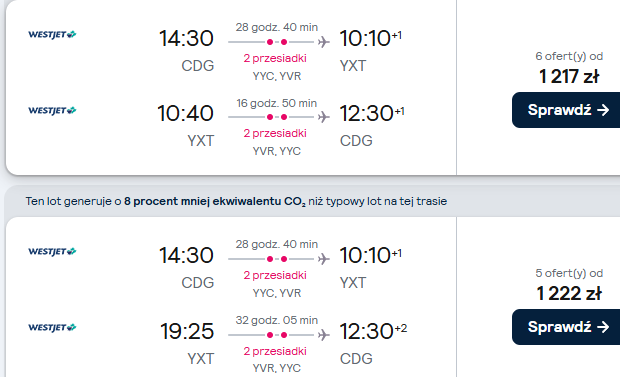This screenshot has width=620, height=377.
Task: Click the airplane icon on 32 godz. 05 min flight
Action: click(323, 335)
